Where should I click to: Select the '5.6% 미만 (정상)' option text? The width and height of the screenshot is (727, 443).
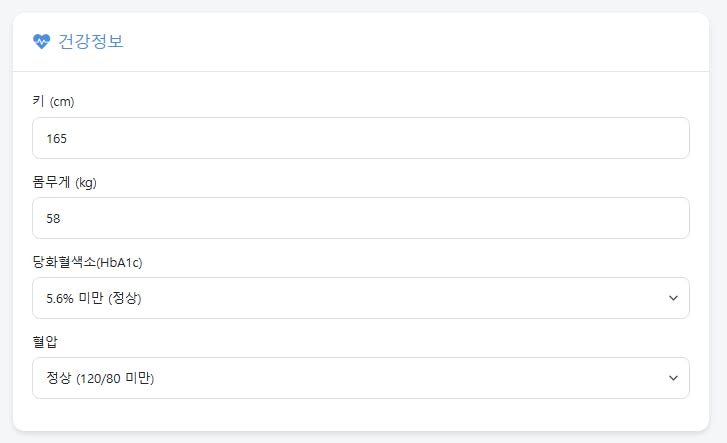pyautogui.click(x=94, y=298)
